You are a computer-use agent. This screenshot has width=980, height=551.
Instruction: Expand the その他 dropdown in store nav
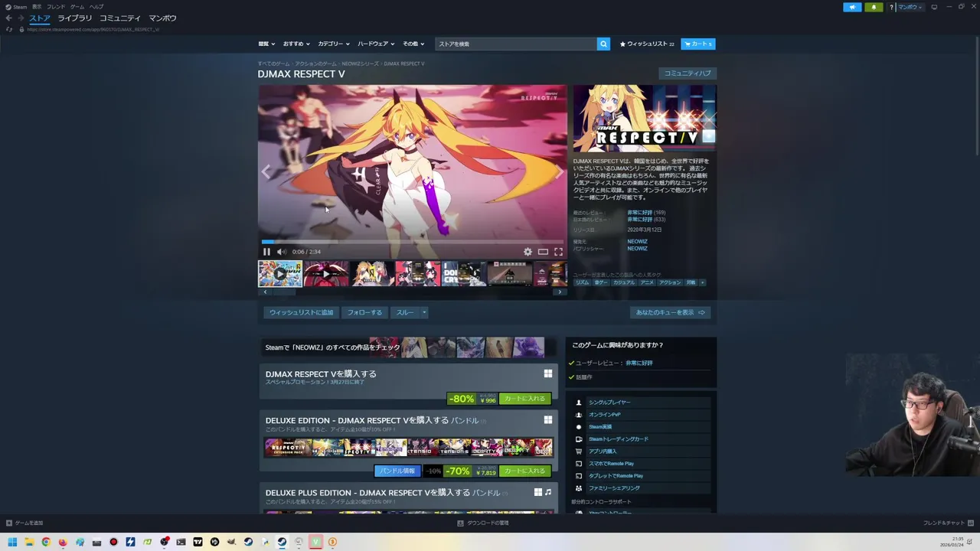pyautogui.click(x=413, y=44)
